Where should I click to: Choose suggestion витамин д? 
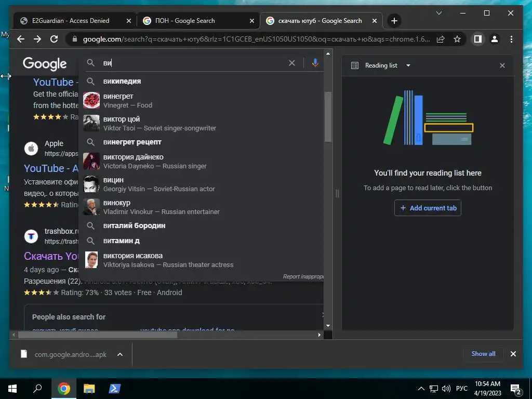(202, 241)
